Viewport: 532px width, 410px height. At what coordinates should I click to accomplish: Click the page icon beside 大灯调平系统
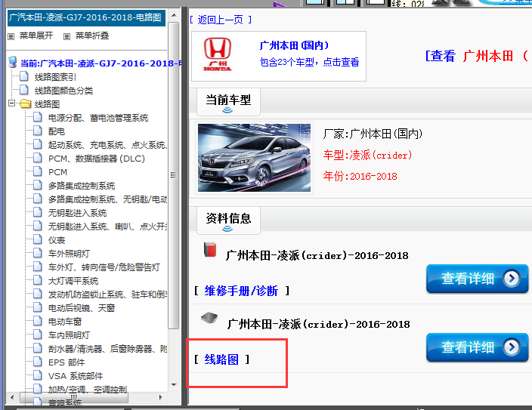pos(38,280)
